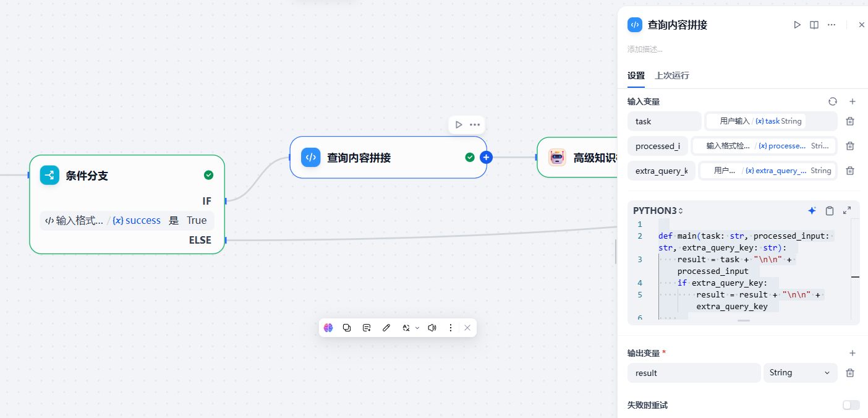Expand the code editor to fullscreen

click(x=847, y=211)
